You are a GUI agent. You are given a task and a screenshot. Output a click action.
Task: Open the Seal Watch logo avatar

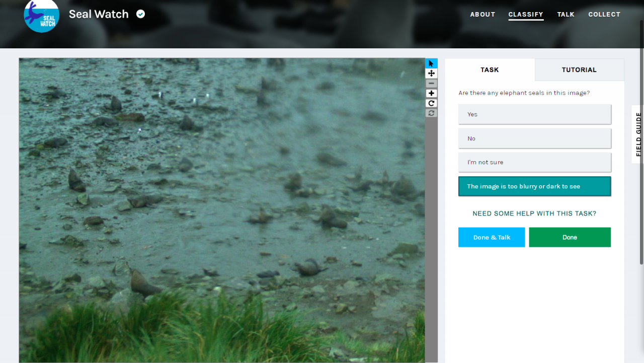pyautogui.click(x=42, y=15)
